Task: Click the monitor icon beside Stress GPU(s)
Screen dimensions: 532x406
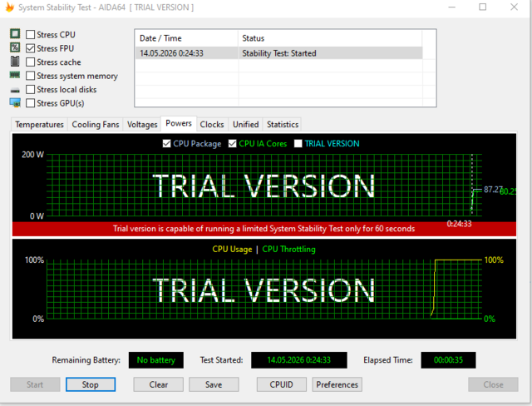Action: (15, 103)
